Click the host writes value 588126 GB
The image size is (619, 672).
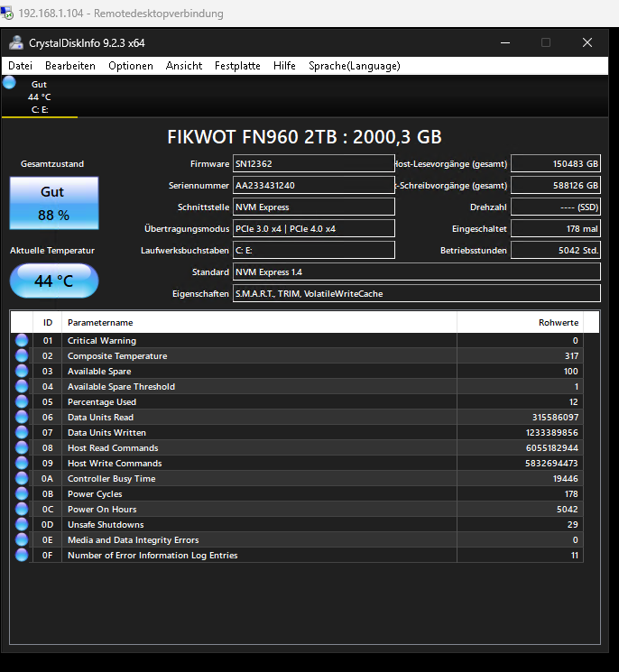[556, 186]
